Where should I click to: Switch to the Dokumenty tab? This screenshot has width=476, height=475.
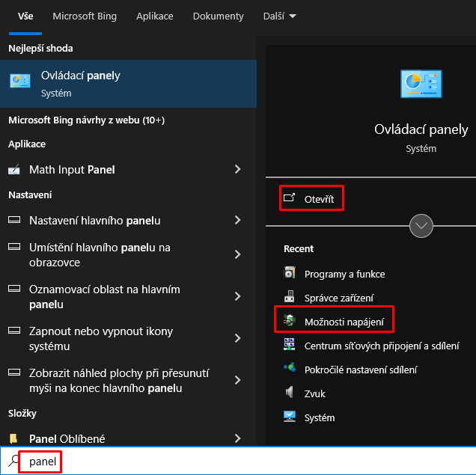coord(219,16)
